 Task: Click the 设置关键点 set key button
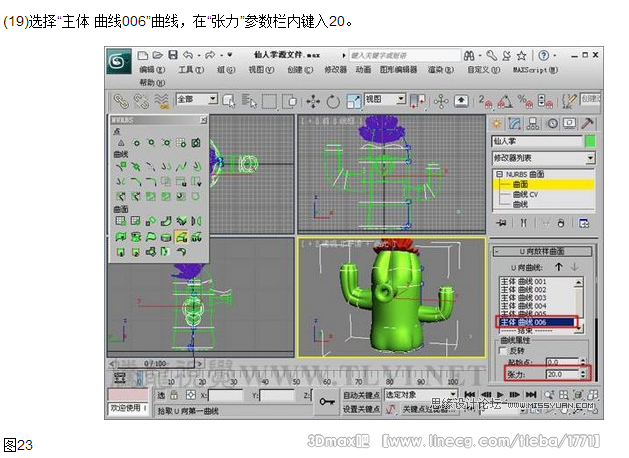click(x=361, y=409)
